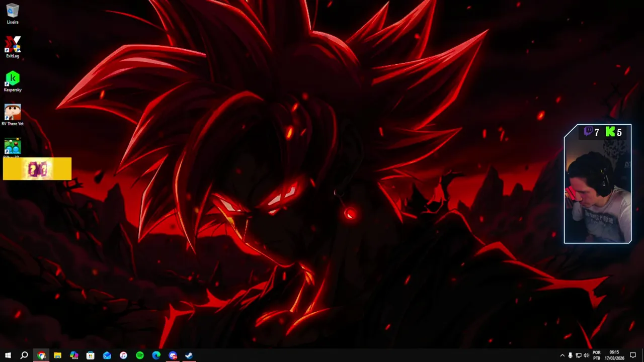Open Microsoft Store from taskbar

(90, 355)
